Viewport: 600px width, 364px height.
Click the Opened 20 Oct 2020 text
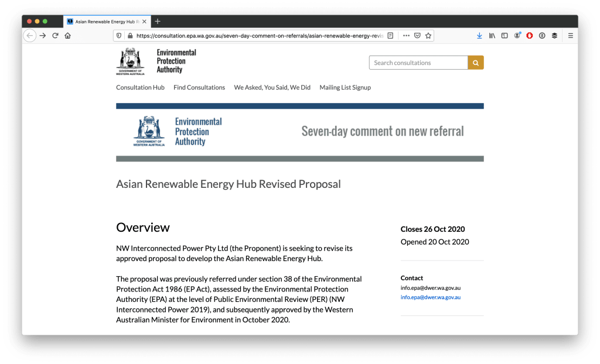[x=435, y=242]
